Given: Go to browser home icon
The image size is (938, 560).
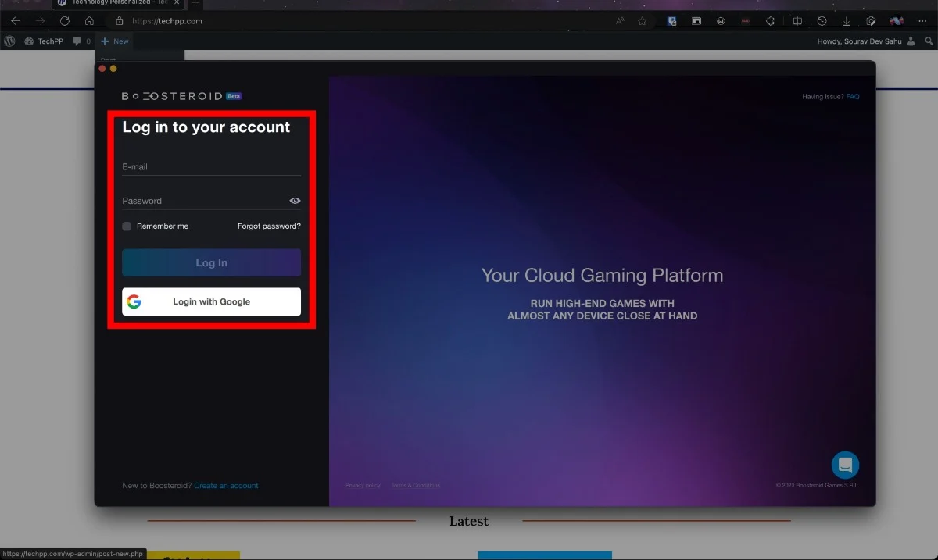Looking at the screenshot, I should [x=89, y=21].
